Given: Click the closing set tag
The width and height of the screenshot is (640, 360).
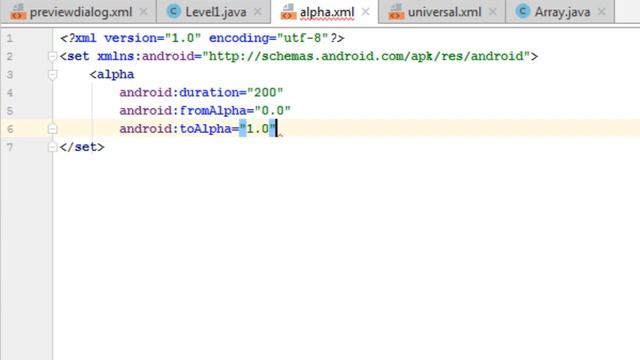Looking at the screenshot, I should 82,147.
